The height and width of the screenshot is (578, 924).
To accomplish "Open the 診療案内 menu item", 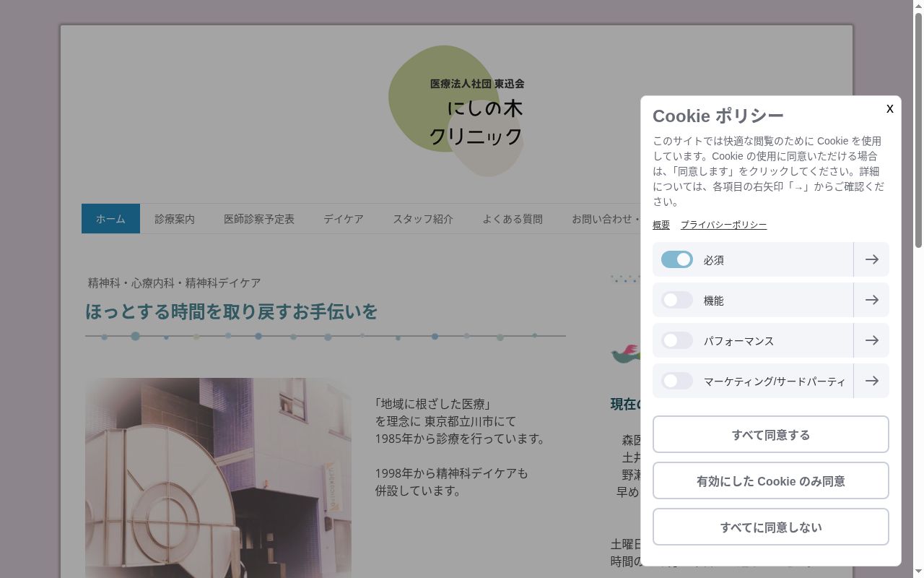I will (175, 219).
